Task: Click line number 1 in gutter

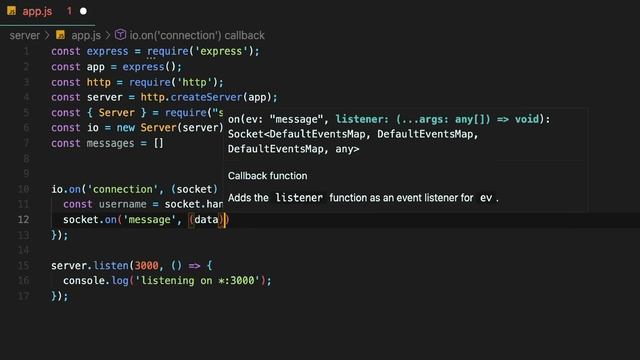Action: click(26, 51)
